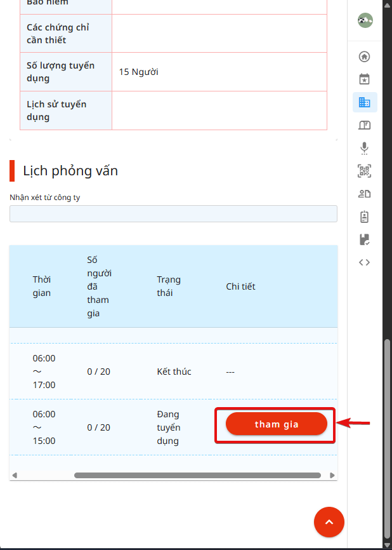
Task: Click the 'Trạng thái' column header
Action: (x=169, y=286)
